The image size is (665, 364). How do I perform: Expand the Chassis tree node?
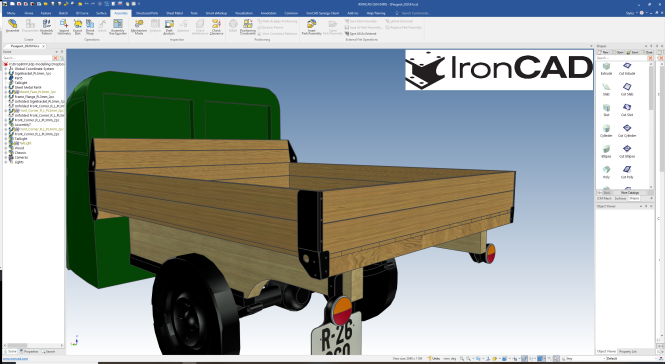coord(6,153)
